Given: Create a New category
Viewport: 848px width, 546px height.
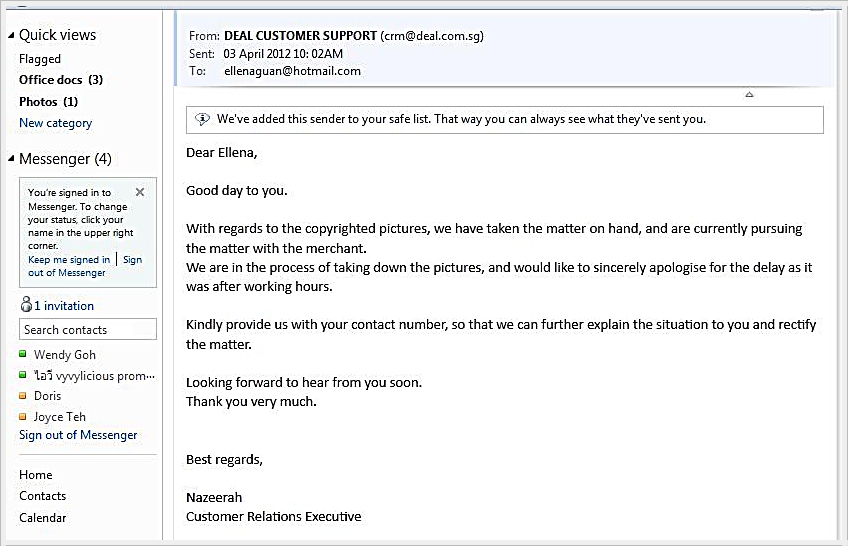Looking at the screenshot, I should 55,123.
